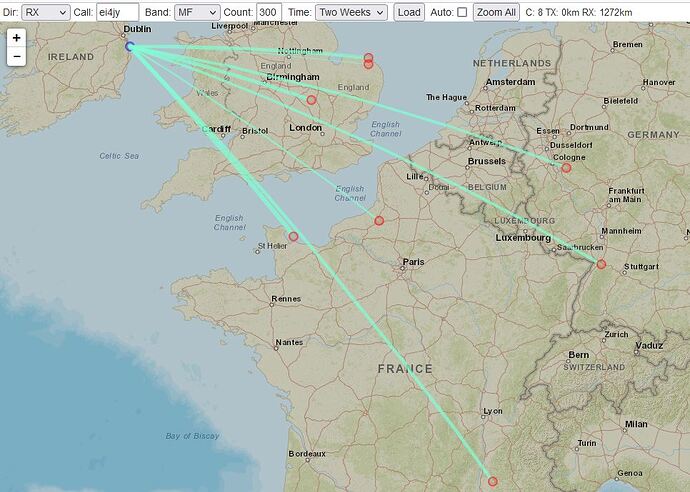Click the red marker in southern France
The height and width of the screenshot is (492, 690).
point(492,481)
